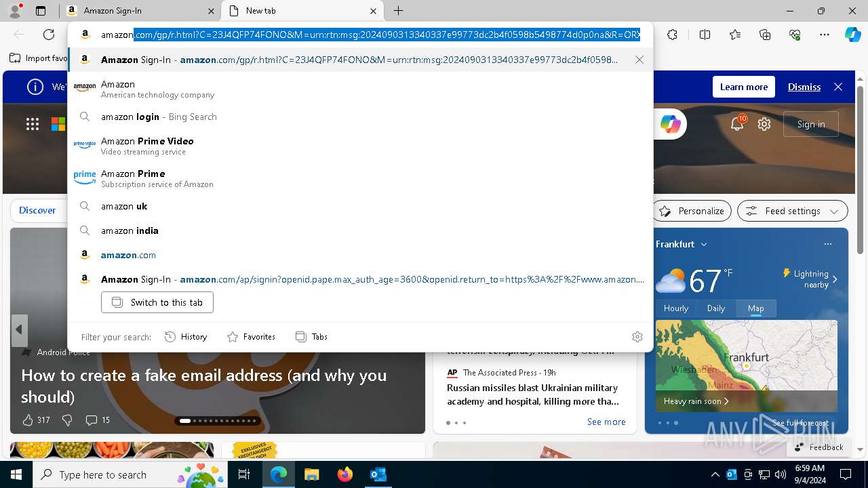The image size is (868, 488).
Task: Select the Discover feed tab
Action: coord(37,211)
